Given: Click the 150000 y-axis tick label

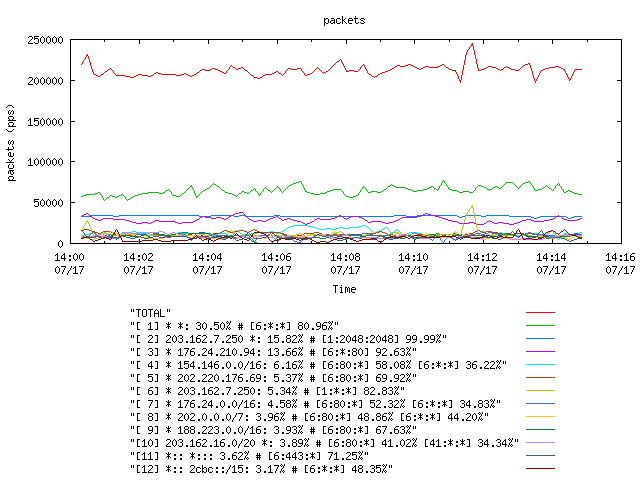Looking at the screenshot, I should [x=45, y=122].
